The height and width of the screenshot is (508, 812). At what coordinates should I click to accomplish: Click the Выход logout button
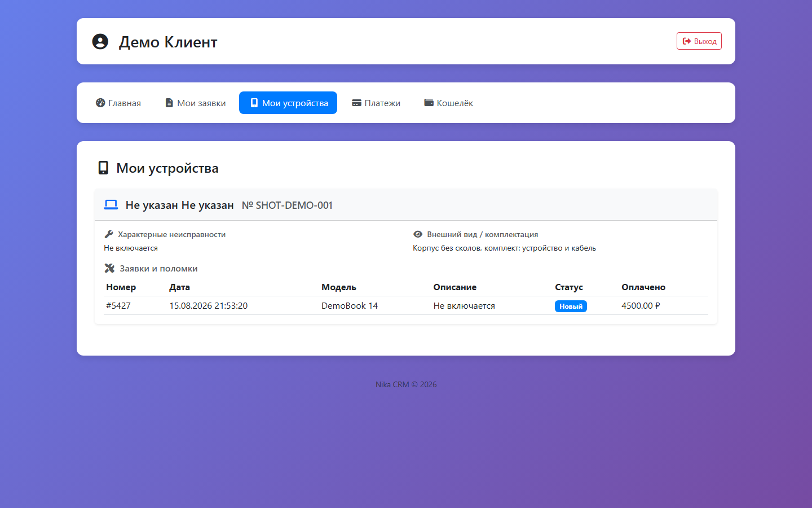coord(699,41)
